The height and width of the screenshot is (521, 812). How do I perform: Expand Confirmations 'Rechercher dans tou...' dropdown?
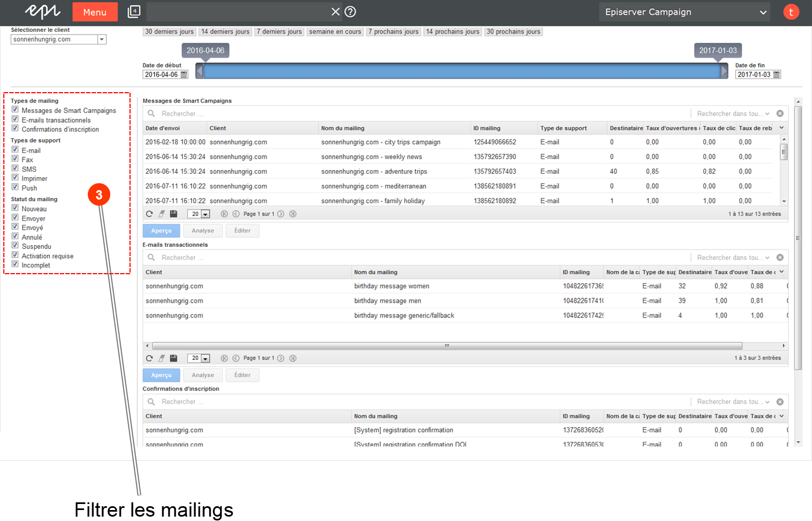click(732, 402)
